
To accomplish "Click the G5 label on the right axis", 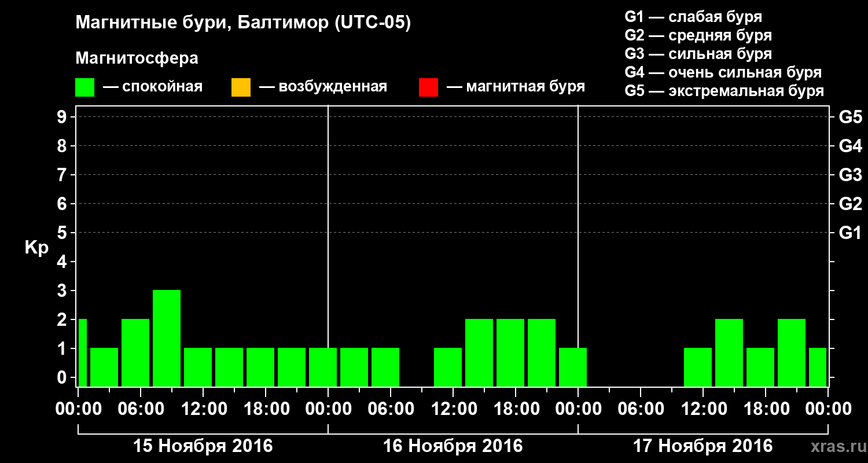I will coord(850,117).
